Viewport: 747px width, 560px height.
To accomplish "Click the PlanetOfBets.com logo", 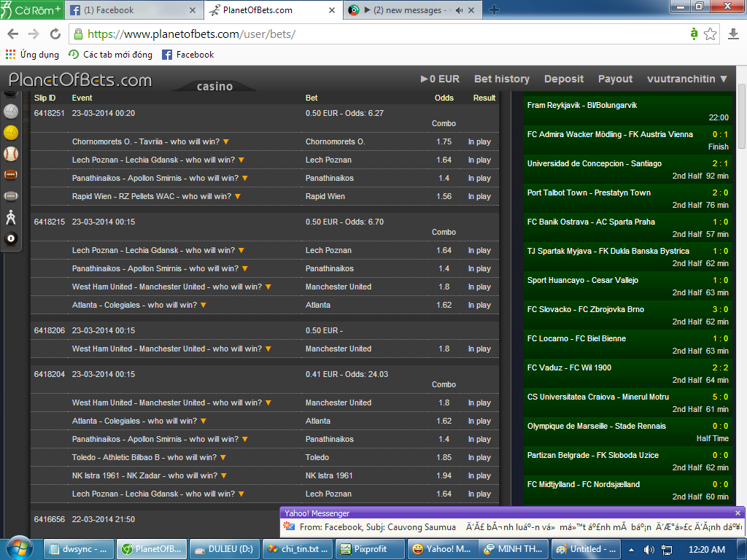I will [x=80, y=79].
